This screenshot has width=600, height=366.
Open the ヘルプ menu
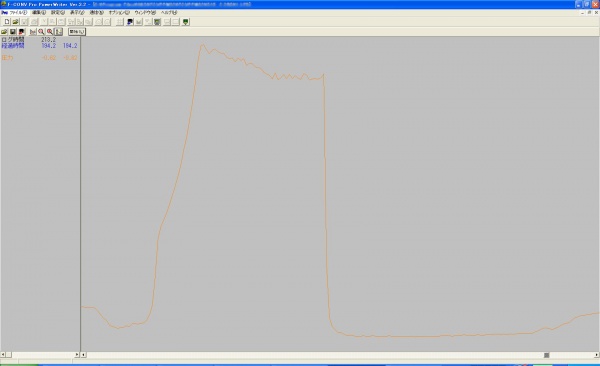pyautogui.click(x=169, y=13)
